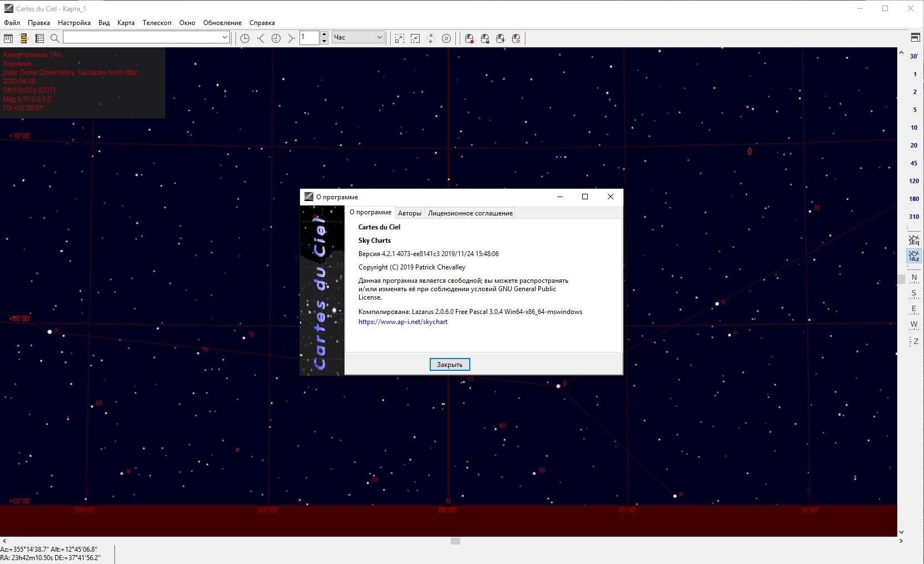Set field of view to 120 degrees

(914, 181)
